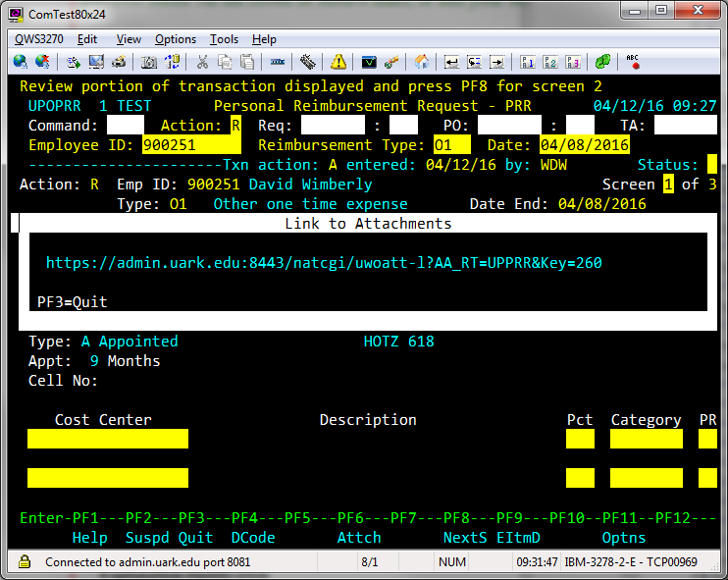The width and height of the screenshot is (728, 580).
Task: Click the ComTest80x24 title bar icon
Action: [x=16, y=15]
